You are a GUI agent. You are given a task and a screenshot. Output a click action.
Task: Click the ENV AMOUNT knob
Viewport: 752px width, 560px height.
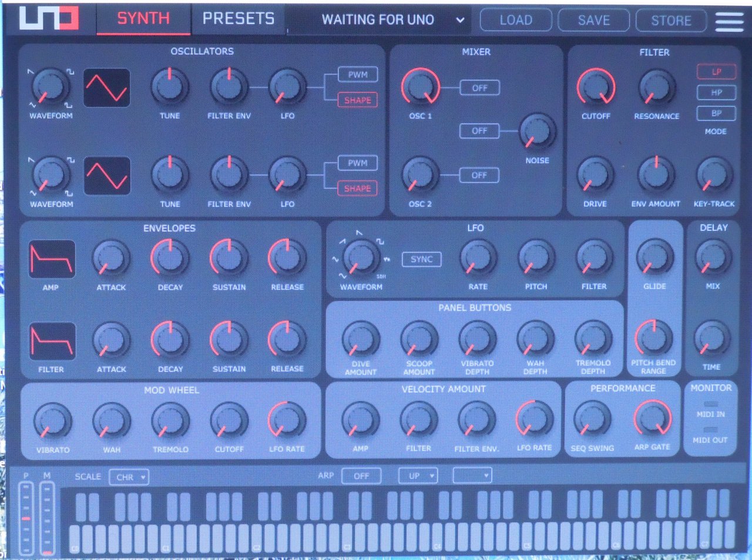tap(656, 175)
